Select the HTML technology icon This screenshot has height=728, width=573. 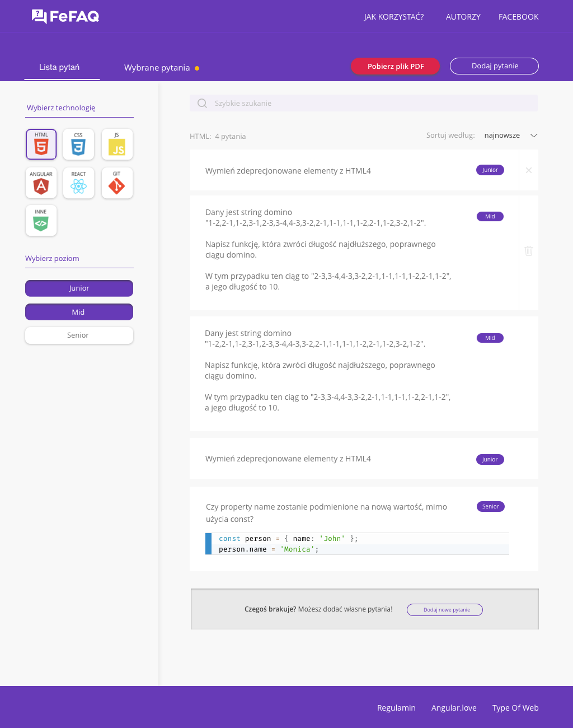[x=41, y=144]
